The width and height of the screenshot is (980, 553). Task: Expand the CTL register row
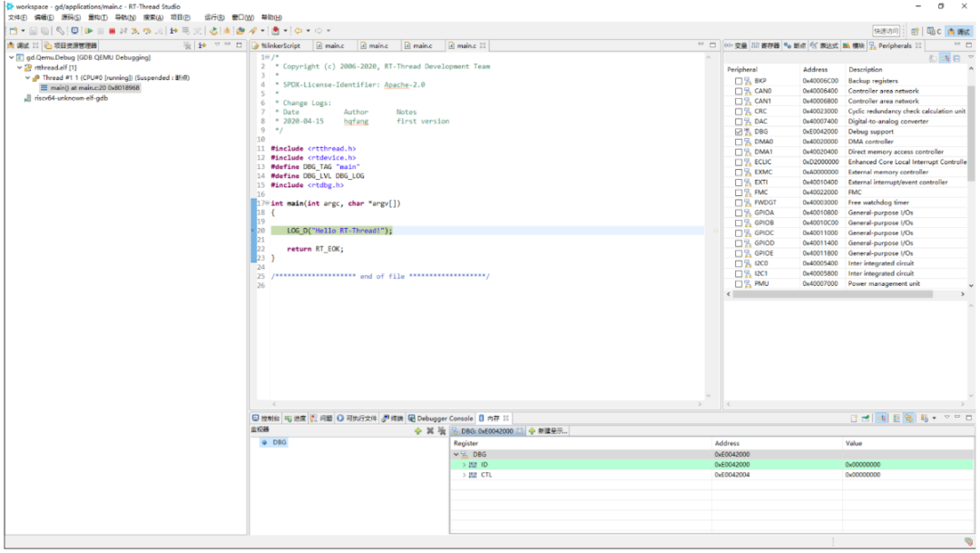click(464, 475)
